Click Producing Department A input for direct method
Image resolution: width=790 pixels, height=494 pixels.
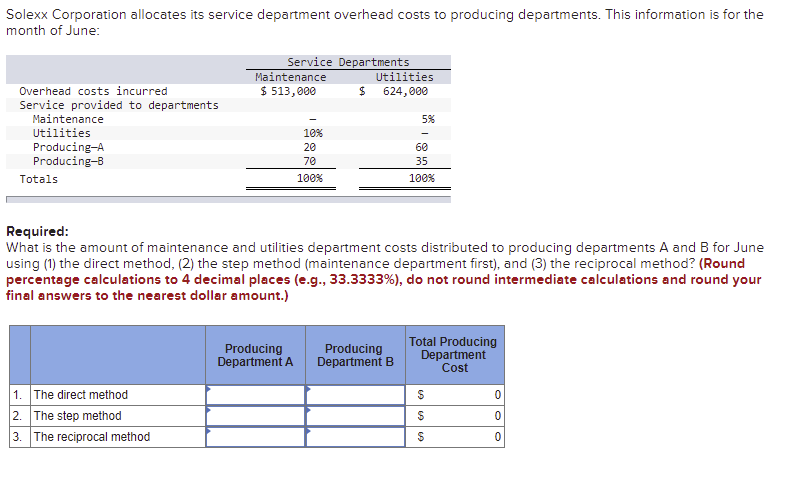pyautogui.click(x=255, y=395)
